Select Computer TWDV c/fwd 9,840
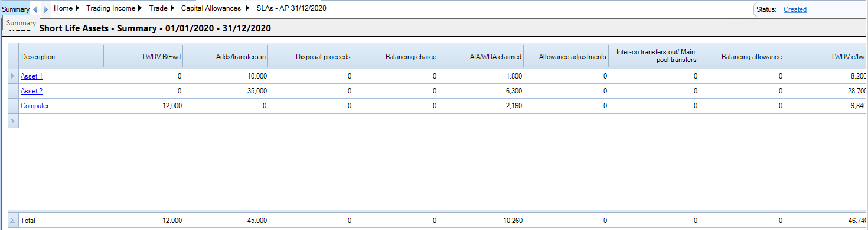This screenshot has width=868, height=230. 825,106
